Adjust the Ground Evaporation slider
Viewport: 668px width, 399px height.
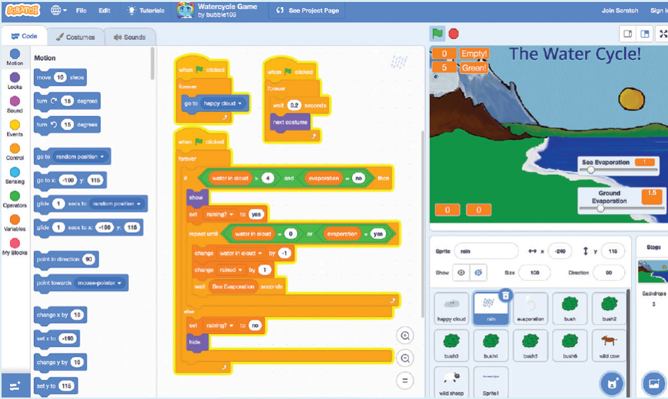600,209
